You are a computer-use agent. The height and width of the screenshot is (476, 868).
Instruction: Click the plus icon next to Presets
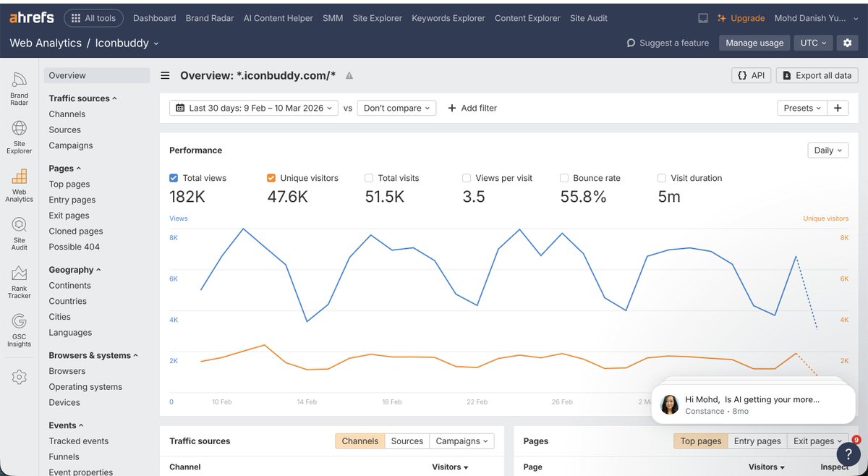coord(838,108)
